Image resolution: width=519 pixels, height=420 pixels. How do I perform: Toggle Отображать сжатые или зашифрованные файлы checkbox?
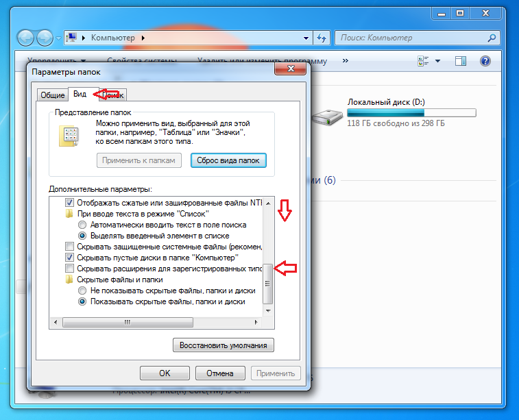[69, 203]
